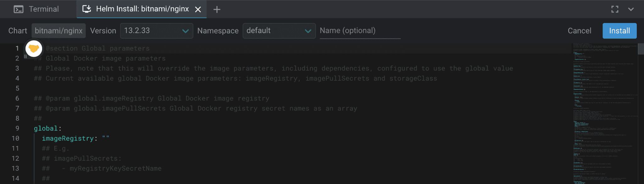Switch to the Terminal tab
Screen dimensions: 644x184
(x=36, y=9)
